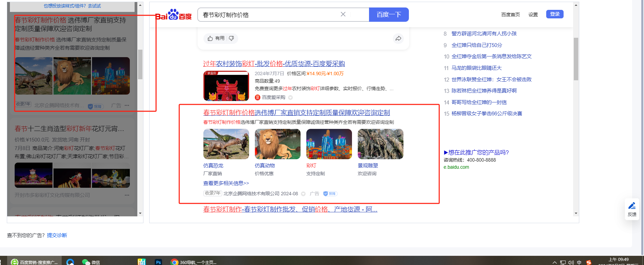The image size is (644, 265).
Task: Click the small circle icon after 2024-08
Action: (303, 194)
